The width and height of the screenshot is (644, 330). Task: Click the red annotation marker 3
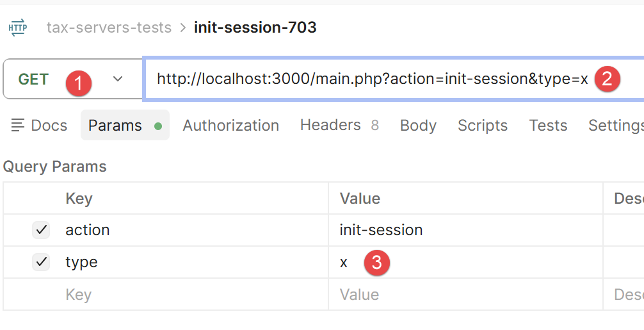tap(376, 263)
